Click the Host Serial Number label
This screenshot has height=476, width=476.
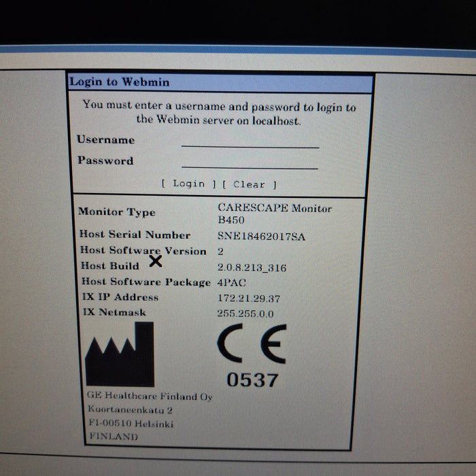click(x=135, y=235)
